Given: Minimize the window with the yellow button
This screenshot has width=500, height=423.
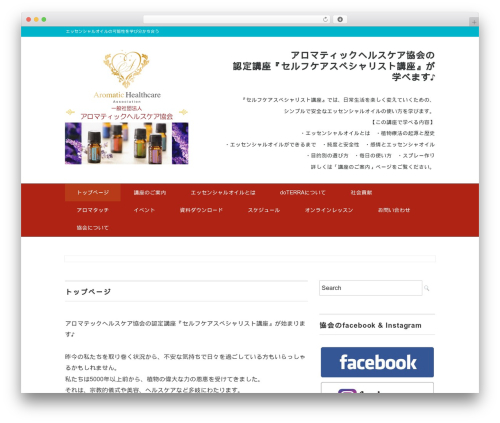Looking at the screenshot, I should [x=36, y=19].
